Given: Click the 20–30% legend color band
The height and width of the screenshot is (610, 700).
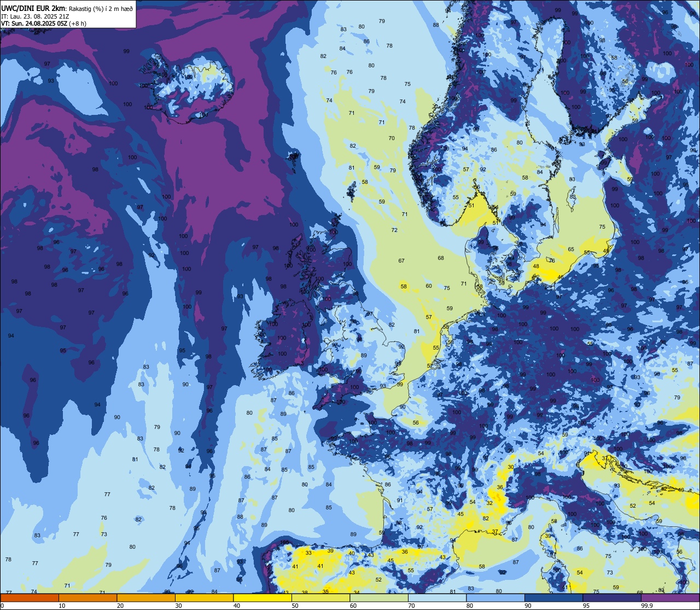Looking at the screenshot, I should pos(146,597).
